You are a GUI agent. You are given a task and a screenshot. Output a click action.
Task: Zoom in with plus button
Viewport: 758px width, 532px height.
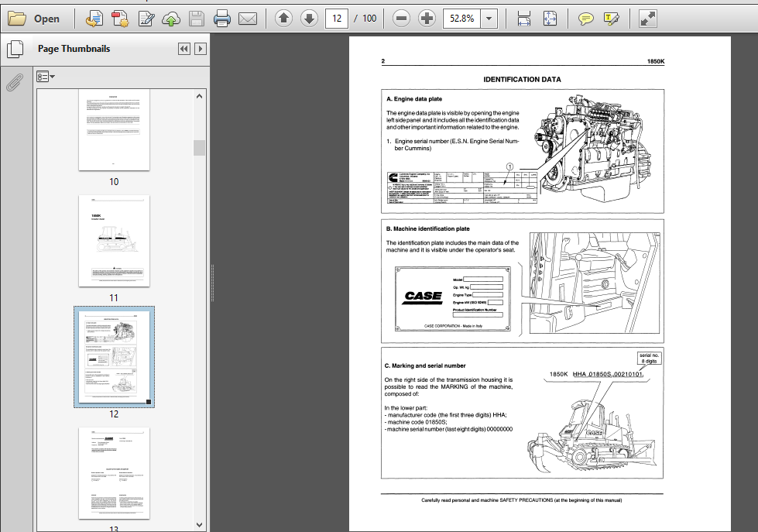click(427, 19)
